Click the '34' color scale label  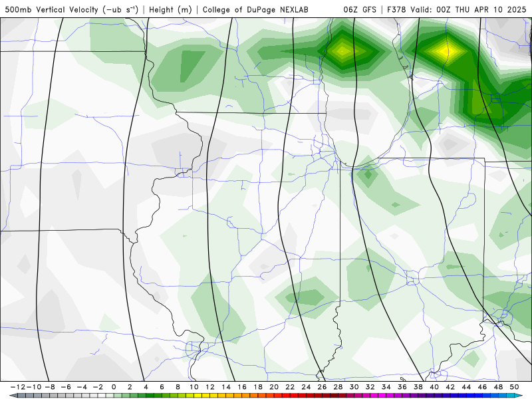386,387
